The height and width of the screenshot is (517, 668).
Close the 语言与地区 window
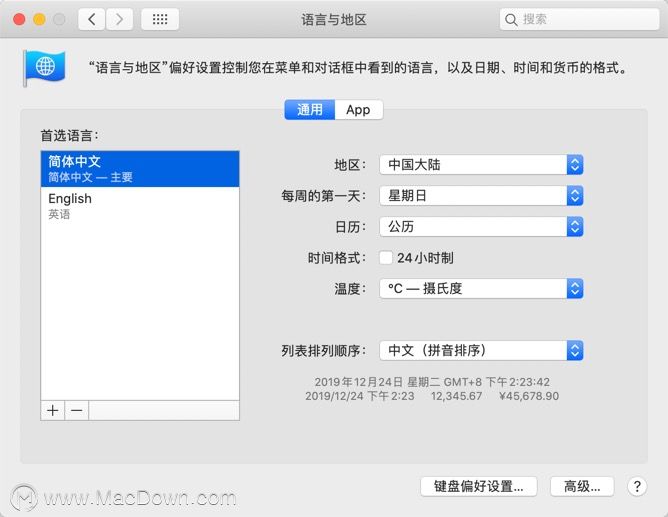pyautogui.click(x=19, y=19)
